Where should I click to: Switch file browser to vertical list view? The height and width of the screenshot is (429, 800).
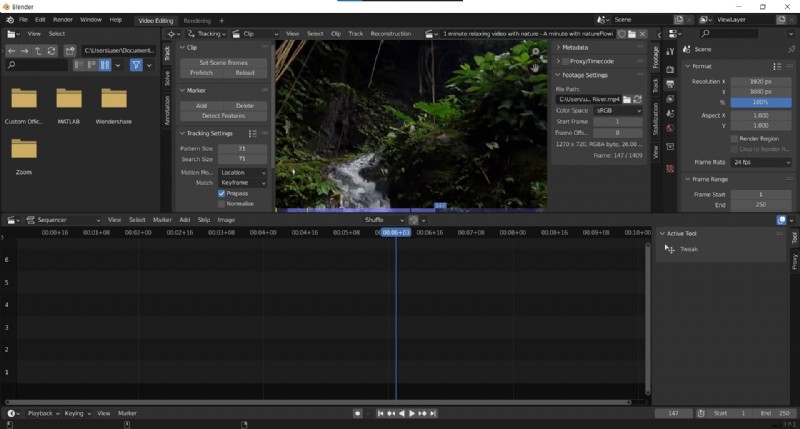click(79, 65)
